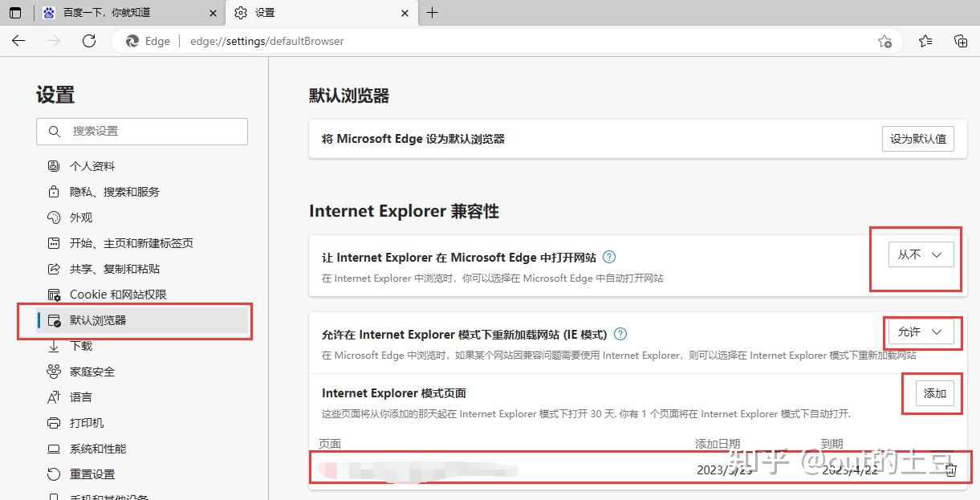
Task: Click the 个人资料 profile icon
Action: (54, 166)
